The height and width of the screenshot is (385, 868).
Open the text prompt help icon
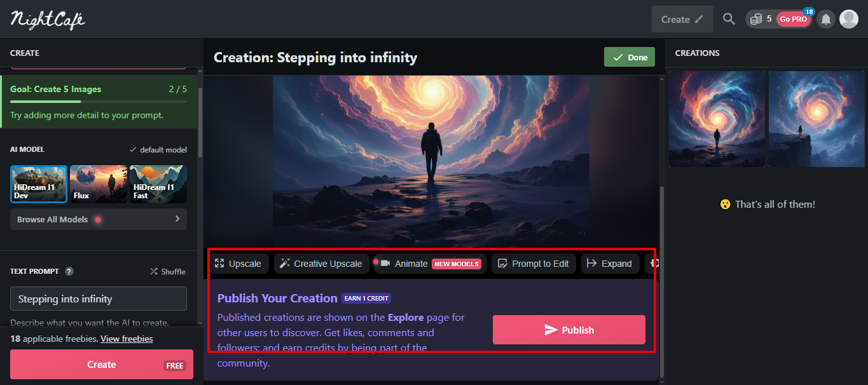point(69,271)
